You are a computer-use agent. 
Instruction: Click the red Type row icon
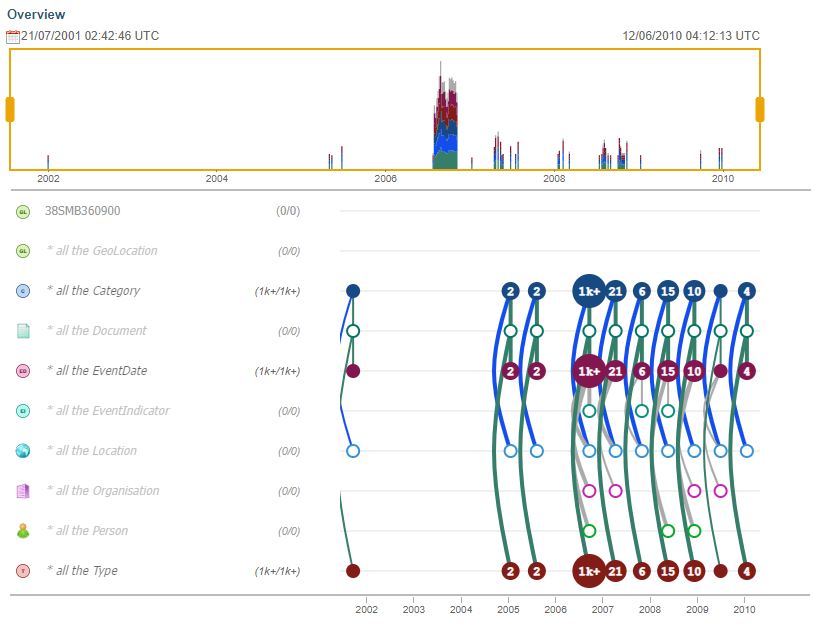coord(23,571)
